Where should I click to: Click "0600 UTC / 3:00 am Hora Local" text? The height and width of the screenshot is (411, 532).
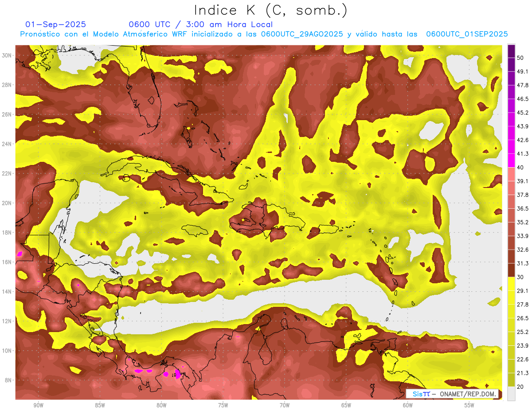point(200,24)
